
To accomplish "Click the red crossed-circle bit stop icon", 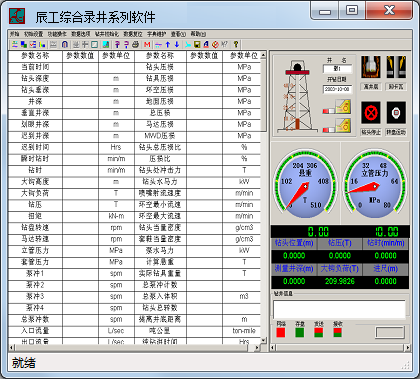I will point(371,113).
